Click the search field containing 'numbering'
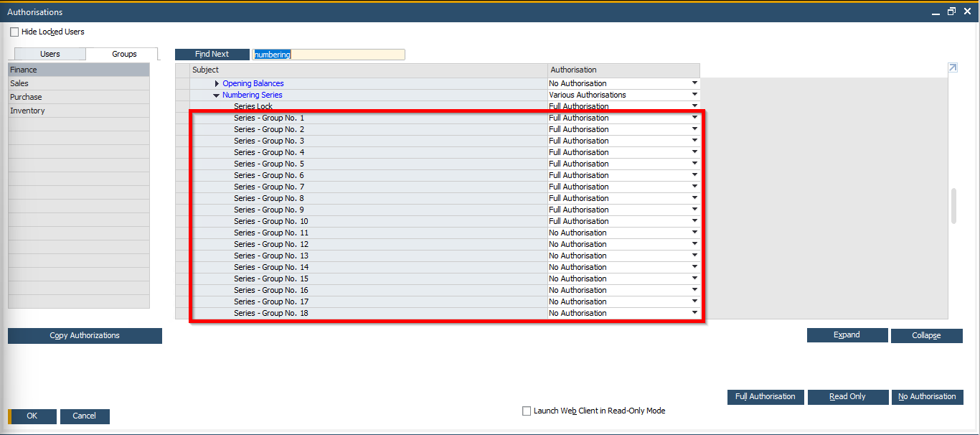The image size is (980, 435). click(x=329, y=55)
